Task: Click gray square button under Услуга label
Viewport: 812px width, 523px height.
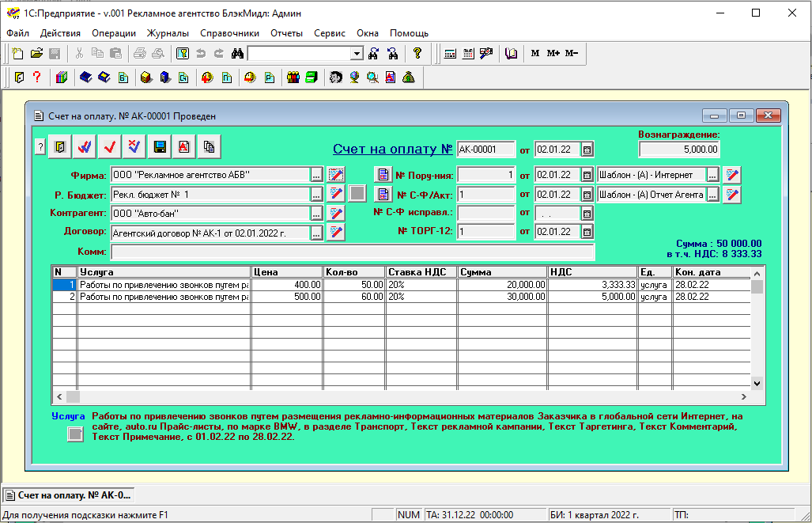Action: pos(75,434)
